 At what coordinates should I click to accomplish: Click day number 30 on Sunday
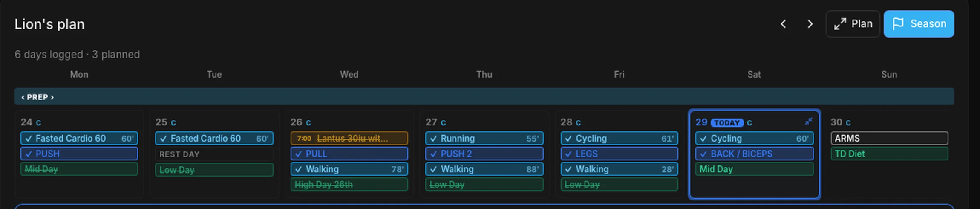836,122
